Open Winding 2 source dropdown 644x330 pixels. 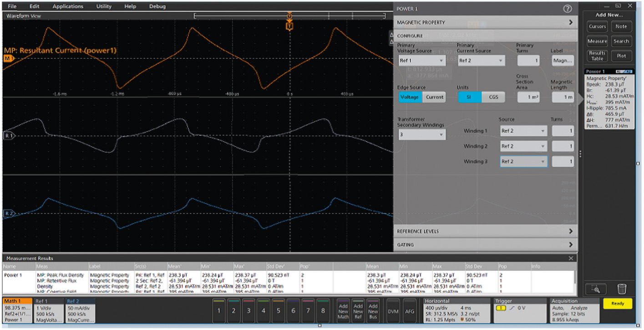pos(523,146)
